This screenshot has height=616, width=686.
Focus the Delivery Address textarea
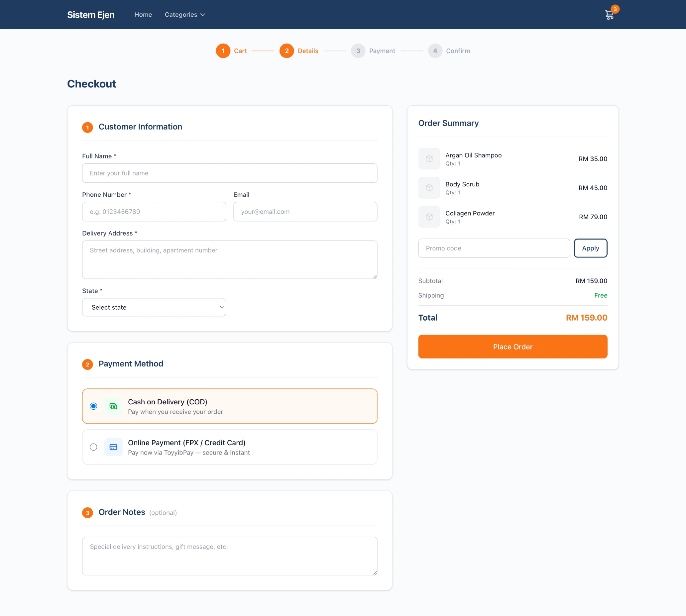point(230,259)
